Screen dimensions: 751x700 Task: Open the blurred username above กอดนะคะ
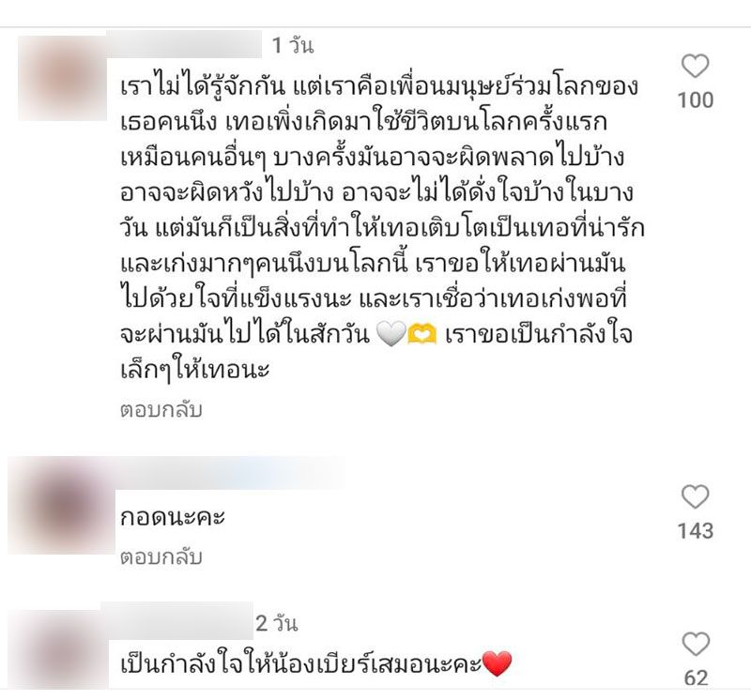[230, 472]
